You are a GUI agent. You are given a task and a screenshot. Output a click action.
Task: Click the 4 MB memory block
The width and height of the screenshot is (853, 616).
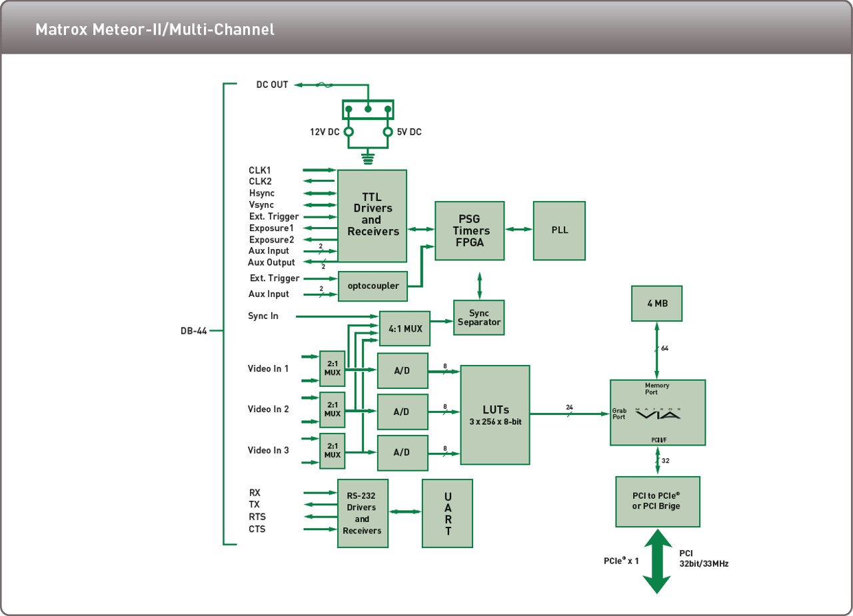point(656,303)
